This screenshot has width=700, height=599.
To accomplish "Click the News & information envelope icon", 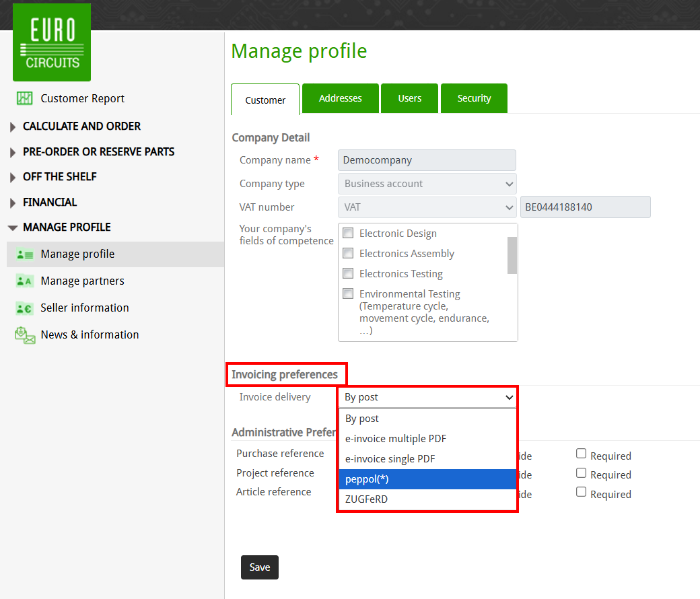I will click(x=25, y=335).
